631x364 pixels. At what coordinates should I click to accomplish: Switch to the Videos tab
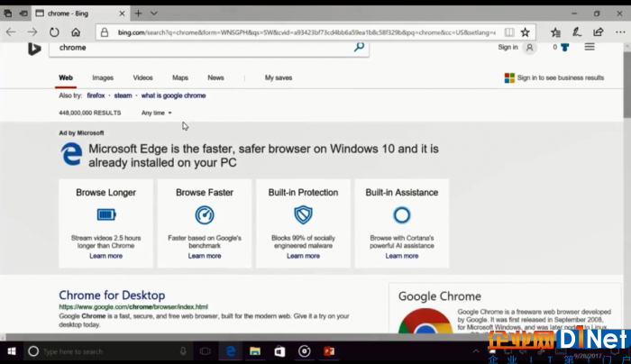[x=142, y=77]
